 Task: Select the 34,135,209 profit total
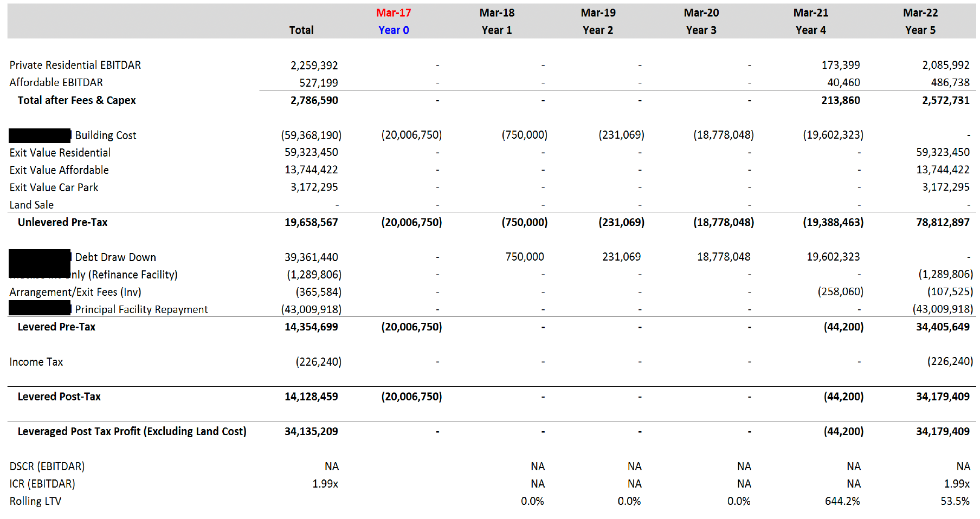(x=311, y=431)
